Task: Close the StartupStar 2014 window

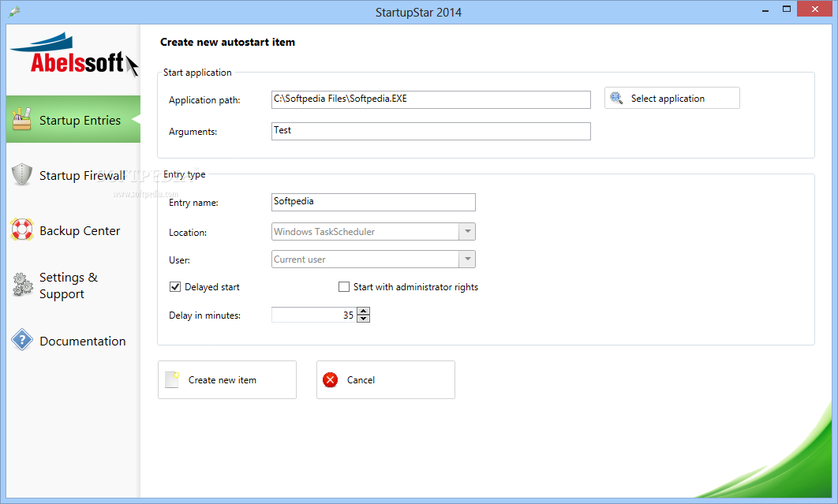Action: click(814, 9)
